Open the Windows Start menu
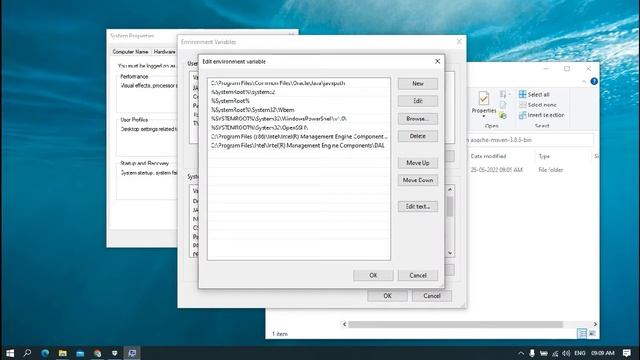Screen dimensions: 640x360 [10, 353]
